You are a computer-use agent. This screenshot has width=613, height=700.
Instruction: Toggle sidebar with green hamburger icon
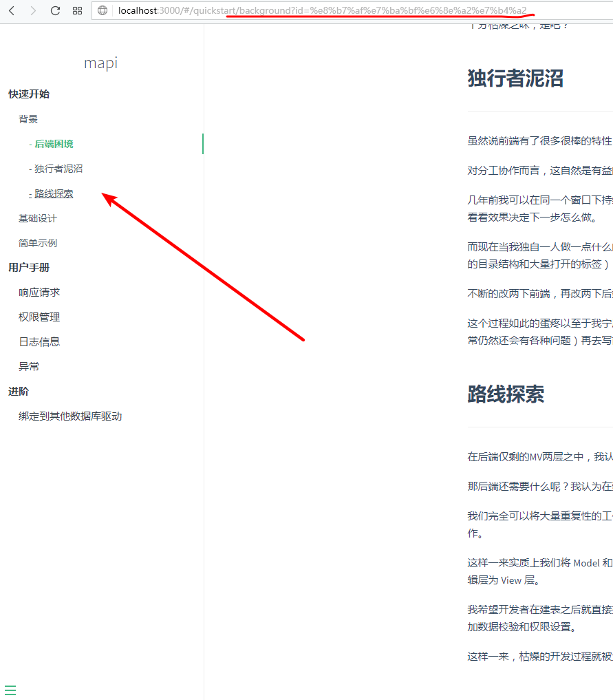(10, 690)
